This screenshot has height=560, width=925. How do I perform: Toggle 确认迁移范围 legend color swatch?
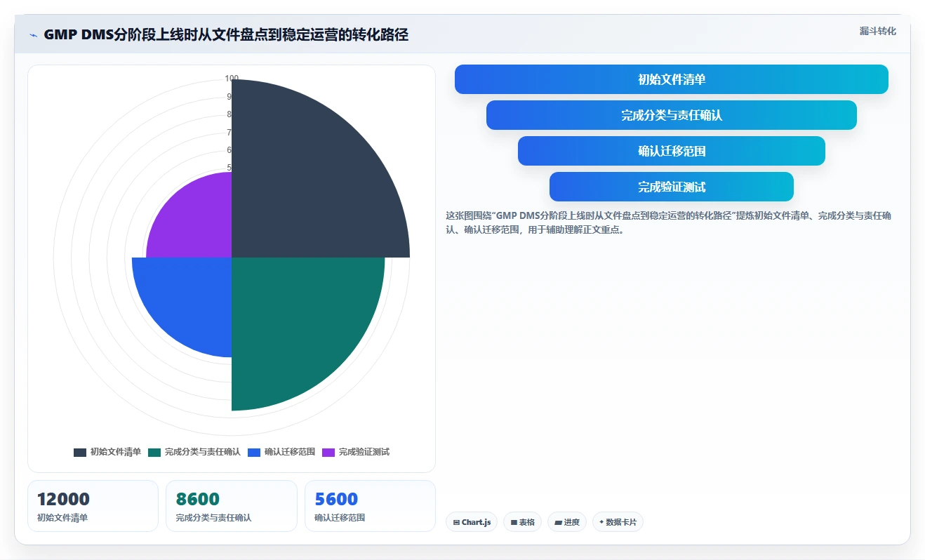254,452
